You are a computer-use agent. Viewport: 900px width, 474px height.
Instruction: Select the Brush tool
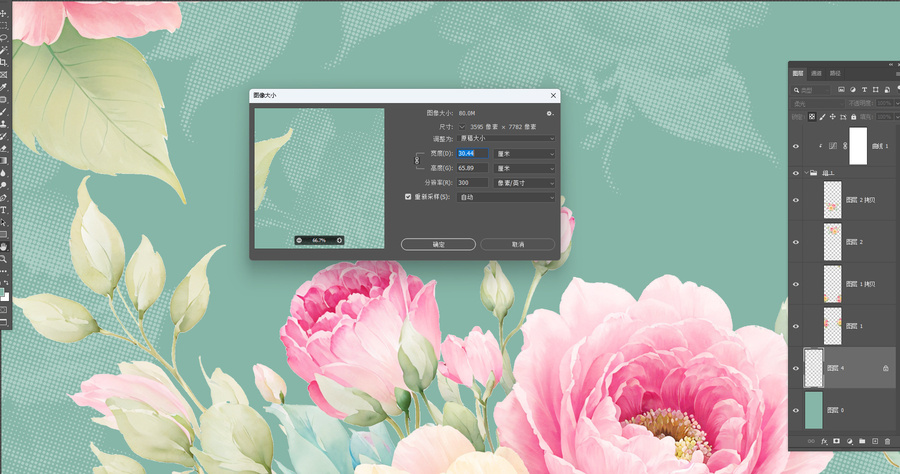click(x=3, y=112)
